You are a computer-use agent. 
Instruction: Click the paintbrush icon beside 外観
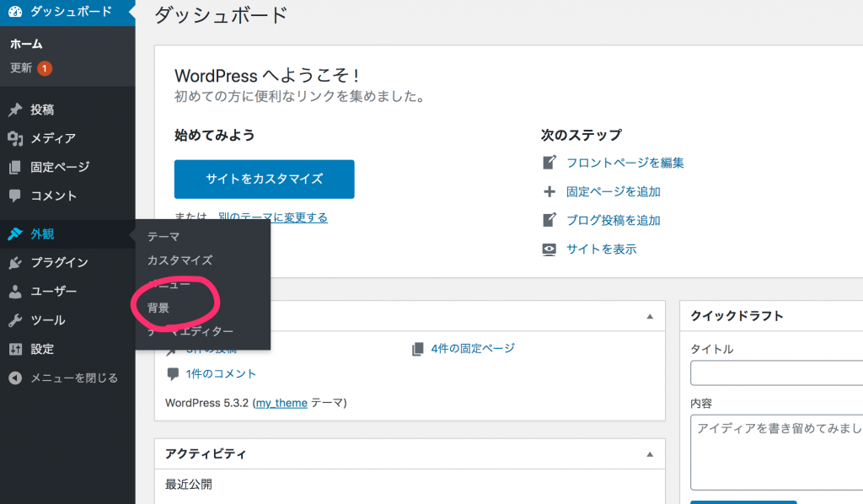click(15, 233)
